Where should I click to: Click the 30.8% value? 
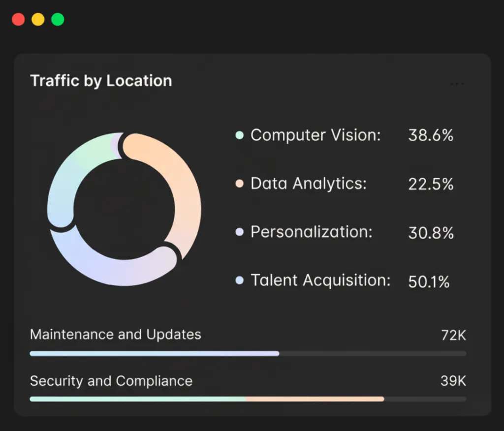click(431, 233)
